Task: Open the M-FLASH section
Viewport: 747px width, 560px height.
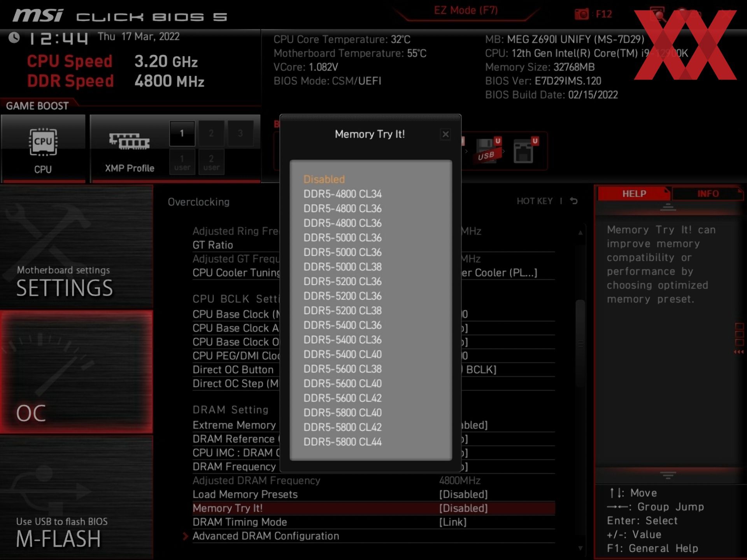Action: [77, 497]
